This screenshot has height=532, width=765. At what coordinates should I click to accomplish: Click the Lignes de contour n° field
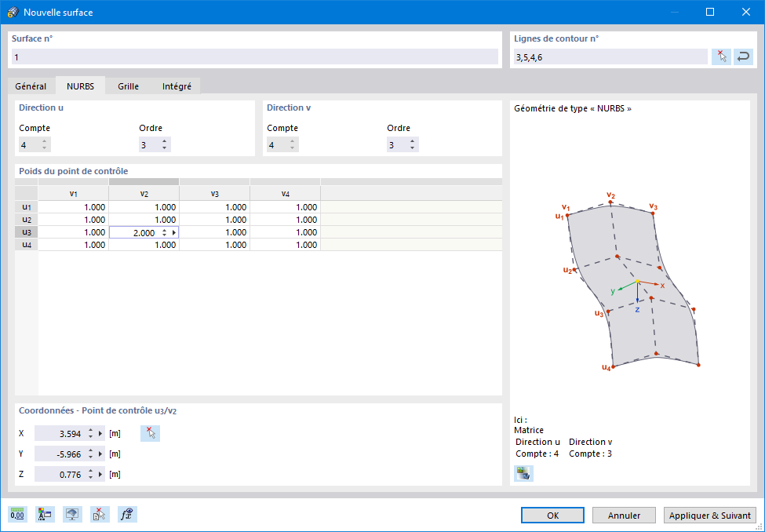[610, 57]
